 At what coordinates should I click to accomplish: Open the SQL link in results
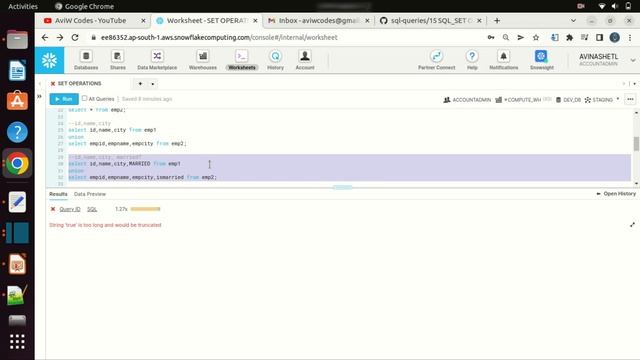click(92, 209)
